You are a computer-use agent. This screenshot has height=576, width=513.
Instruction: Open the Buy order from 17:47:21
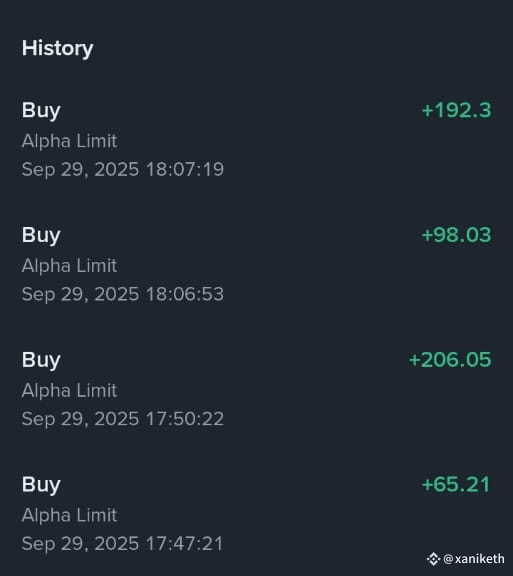coord(256,514)
